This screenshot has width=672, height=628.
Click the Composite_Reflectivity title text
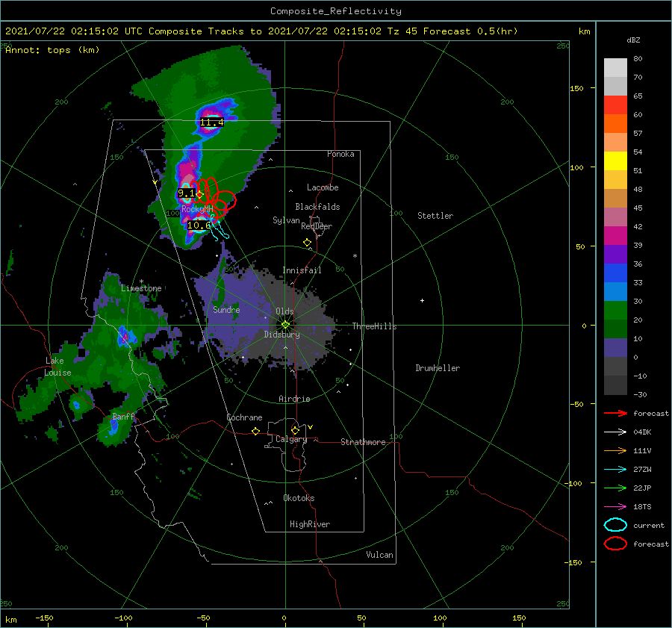(336, 11)
